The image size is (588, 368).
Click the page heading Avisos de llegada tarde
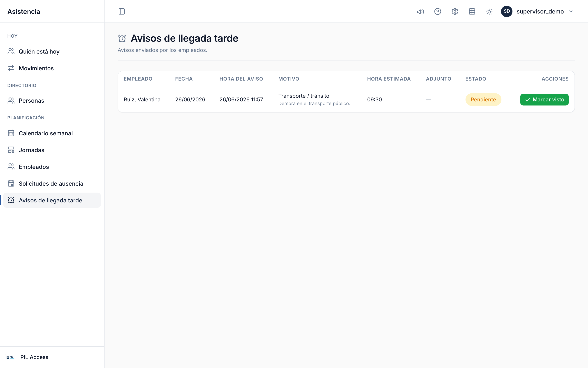coord(184,38)
